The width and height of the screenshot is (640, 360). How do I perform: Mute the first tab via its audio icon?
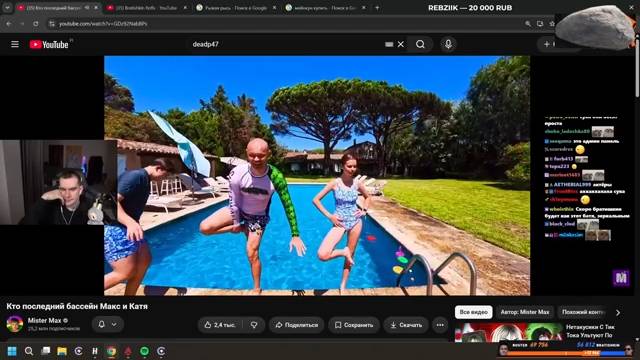pos(87,8)
